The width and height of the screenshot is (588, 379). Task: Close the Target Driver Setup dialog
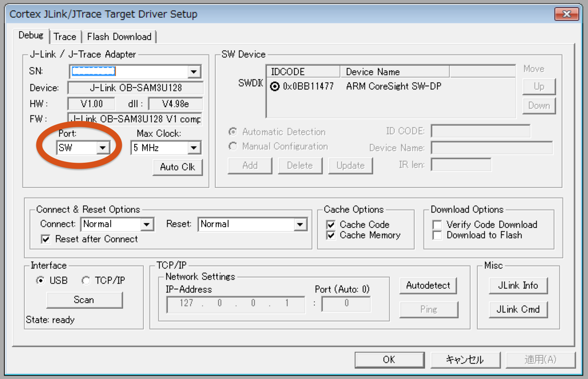click(566, 14)
